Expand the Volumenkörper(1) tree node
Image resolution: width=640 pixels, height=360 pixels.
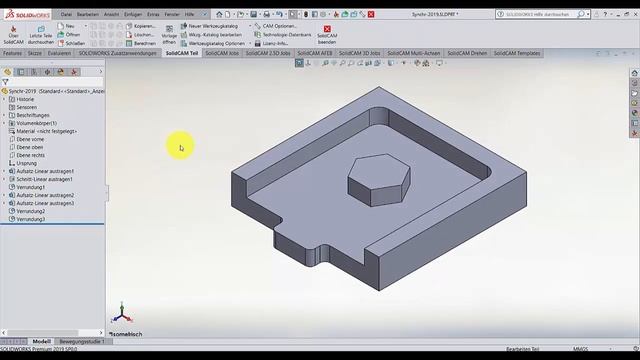[x=4, y=123]
